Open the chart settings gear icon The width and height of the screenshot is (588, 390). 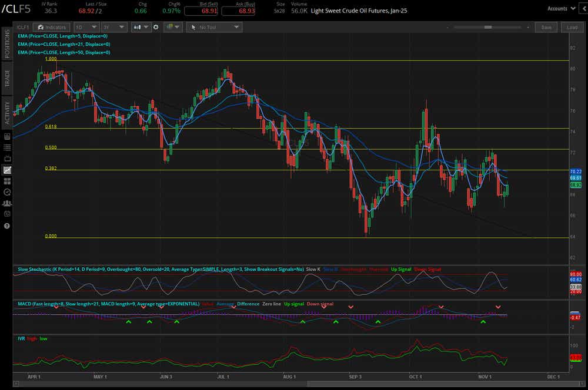[x=155, y=27]
